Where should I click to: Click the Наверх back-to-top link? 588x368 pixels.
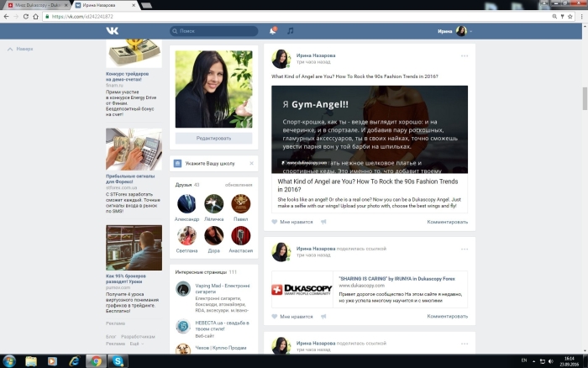[20, 49]
